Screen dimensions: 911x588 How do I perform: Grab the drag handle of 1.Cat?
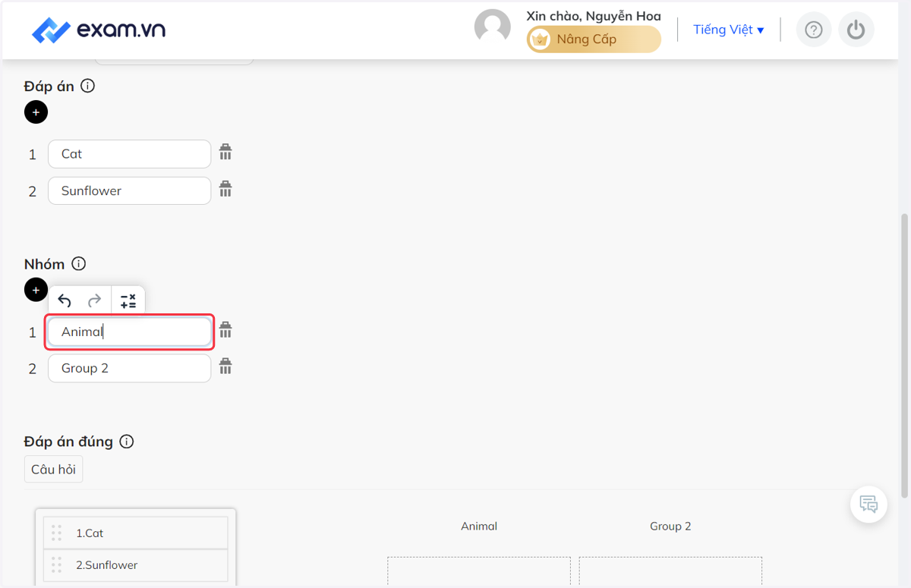tap(56, 533)
